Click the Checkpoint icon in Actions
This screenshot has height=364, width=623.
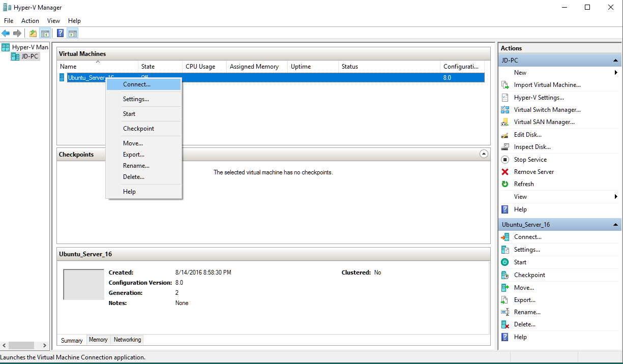pyautogui.click(x=505, y=275)
